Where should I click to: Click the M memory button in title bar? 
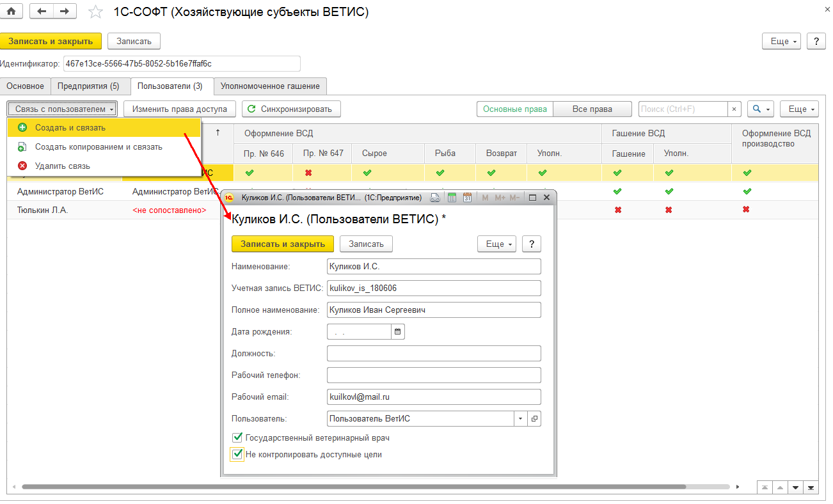[x=485, y=198]
